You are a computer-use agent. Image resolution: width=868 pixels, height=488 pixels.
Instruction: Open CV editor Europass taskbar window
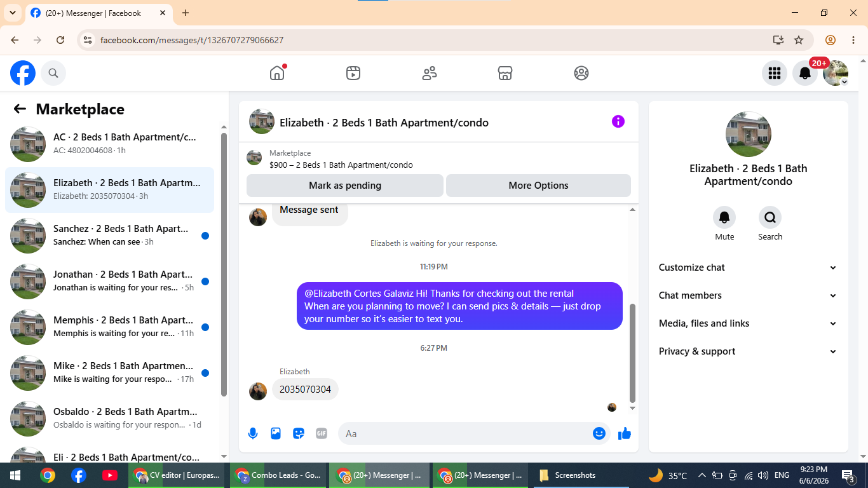pos(177,475)
